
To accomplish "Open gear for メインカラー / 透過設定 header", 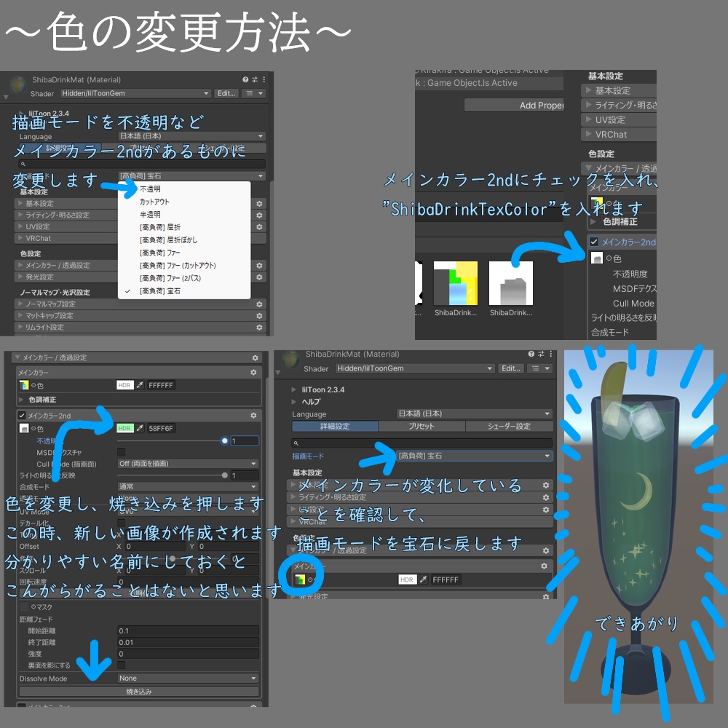I will [255, 358].
